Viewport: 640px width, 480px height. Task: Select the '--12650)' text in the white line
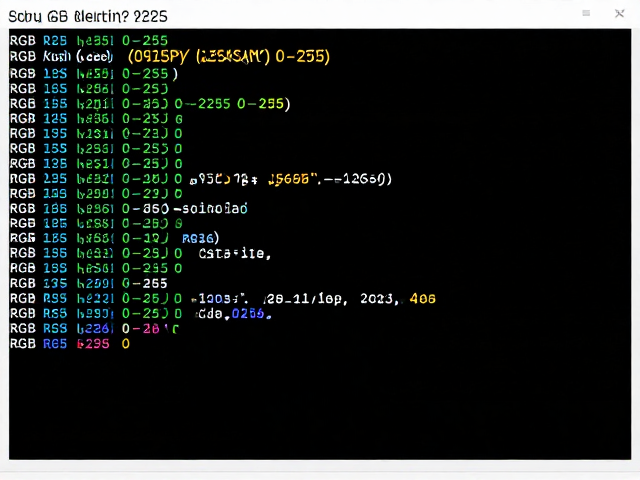pos(358,179)
